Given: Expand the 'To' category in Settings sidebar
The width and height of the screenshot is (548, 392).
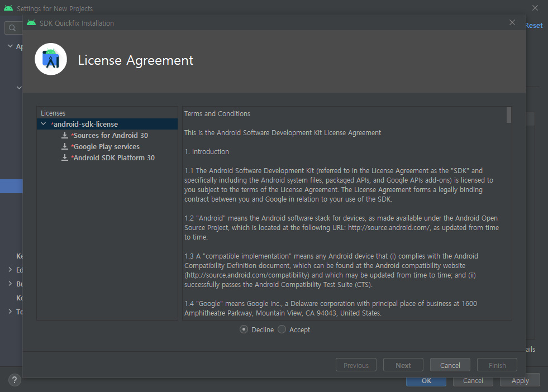Looking at the screenshot, I should (x=10, y=311).
